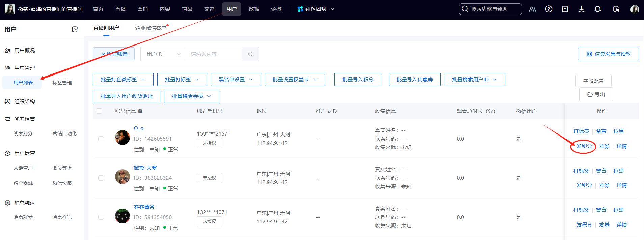Image resolution: width=644 pixels, height=240 pixels.
Task: Click 拉黑 for user 微赞-大寒
Action: click(x=618, y=171)
